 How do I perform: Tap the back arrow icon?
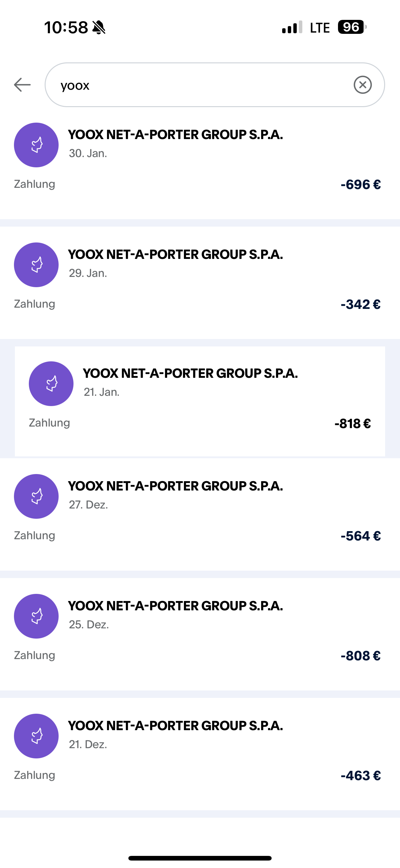click(22, 84)
